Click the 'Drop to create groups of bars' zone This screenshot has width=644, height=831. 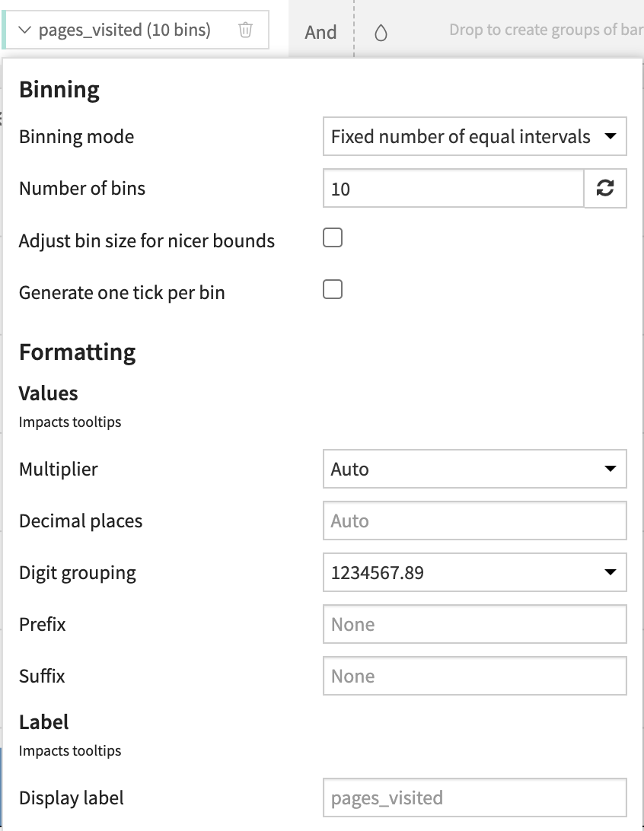546,30
